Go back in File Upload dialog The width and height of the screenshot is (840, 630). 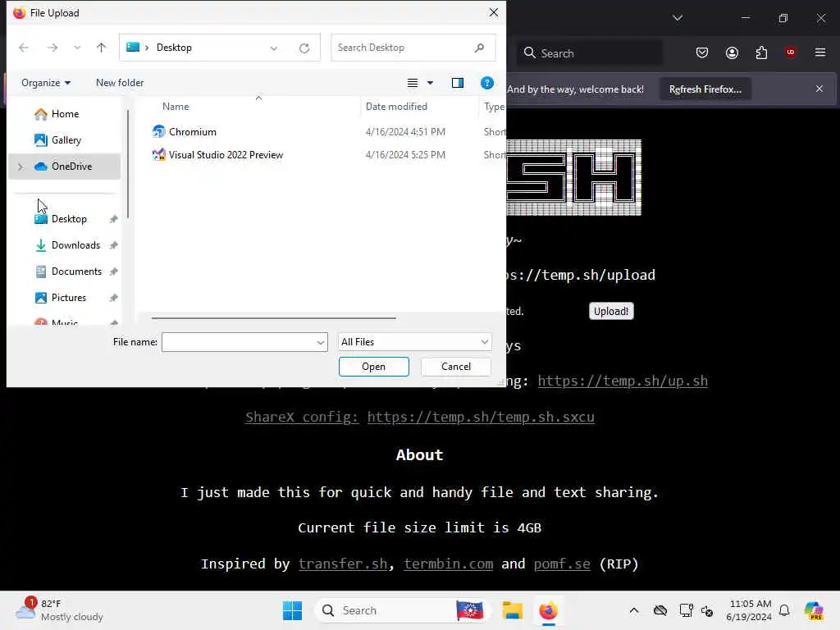pos(24,48)
